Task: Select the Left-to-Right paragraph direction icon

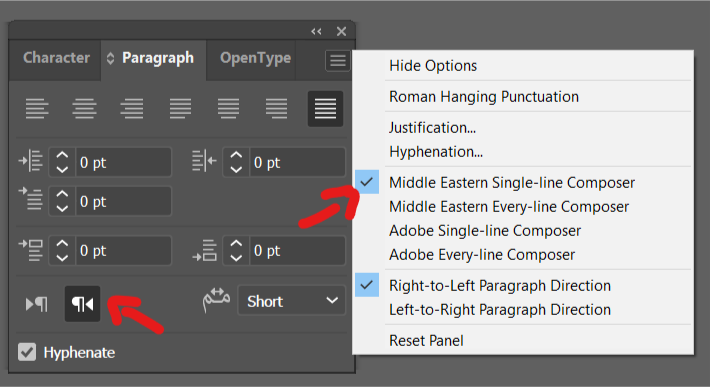Action: click(37, 304)
